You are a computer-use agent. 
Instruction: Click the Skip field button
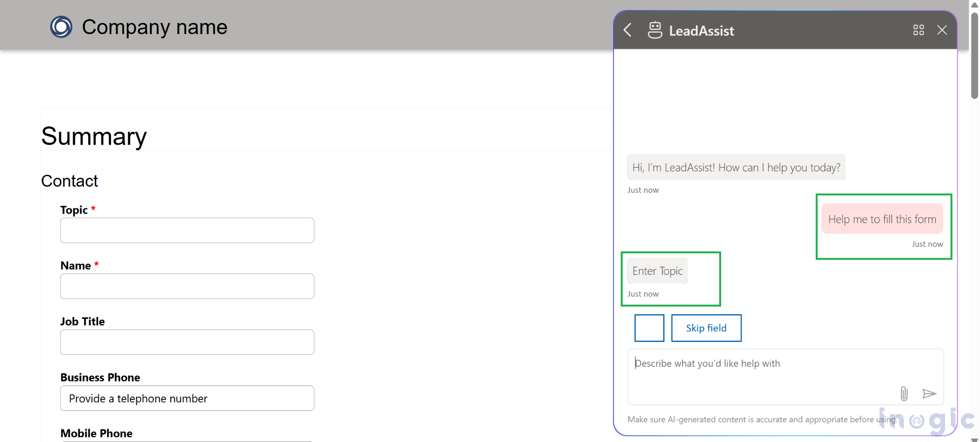pyautogui.click(x=706, y=328)
